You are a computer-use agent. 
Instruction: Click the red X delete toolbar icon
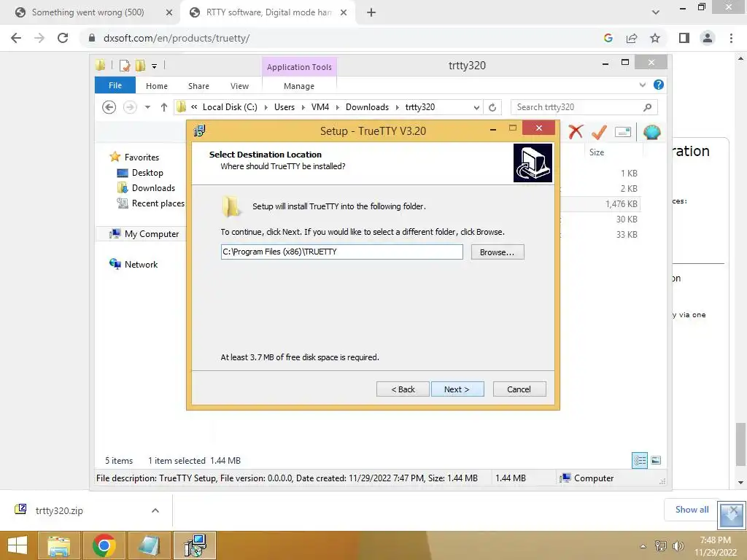tap(576, 132)
